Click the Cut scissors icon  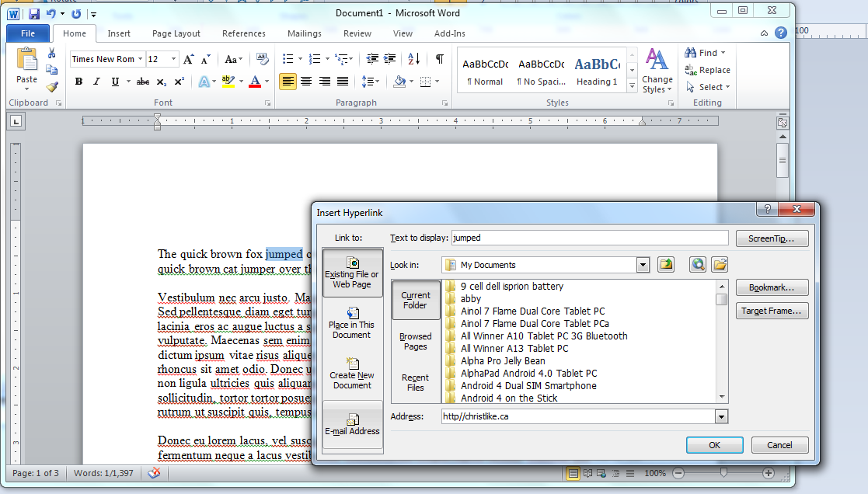pos(51,53)
